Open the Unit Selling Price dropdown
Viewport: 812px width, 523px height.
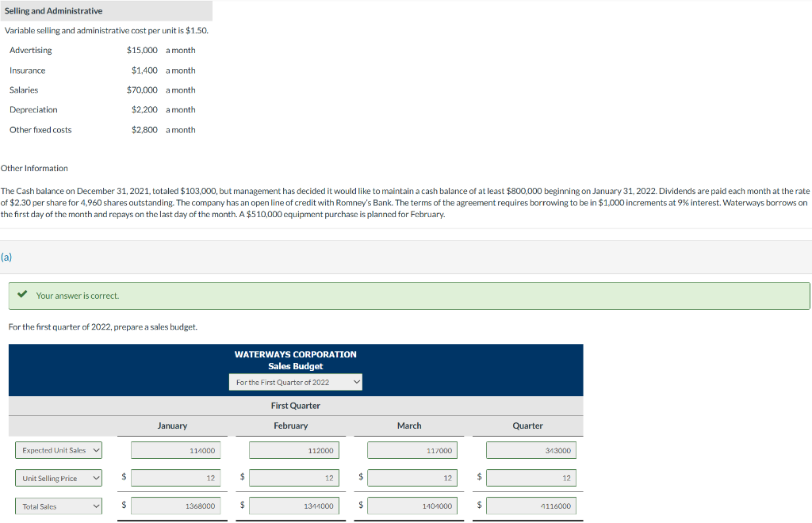[59, 478]
